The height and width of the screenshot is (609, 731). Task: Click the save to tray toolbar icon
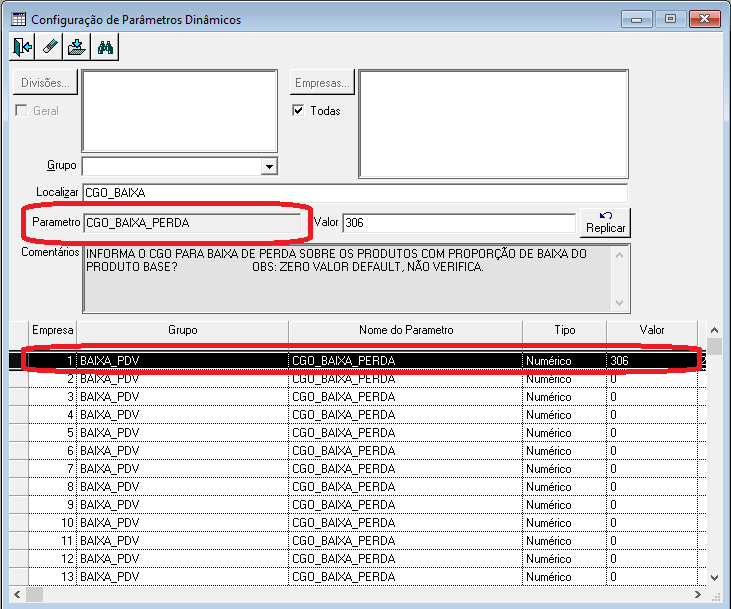tap(76, 47)
